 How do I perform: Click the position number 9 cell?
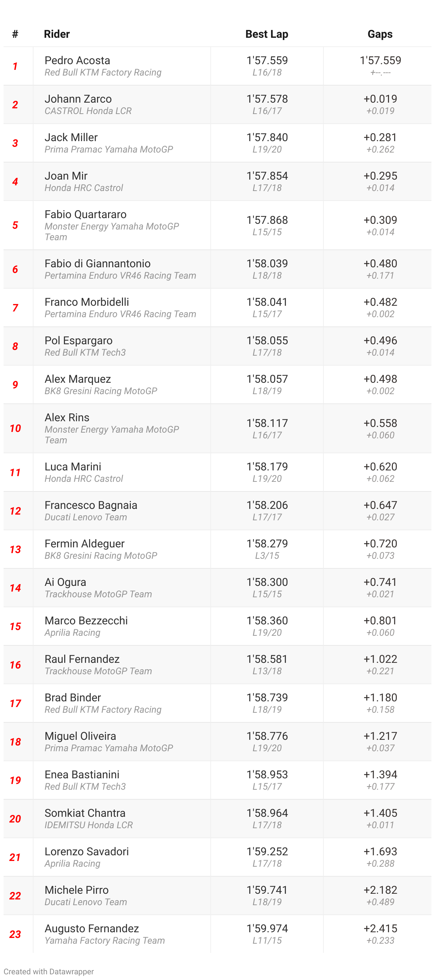[15, 385]
